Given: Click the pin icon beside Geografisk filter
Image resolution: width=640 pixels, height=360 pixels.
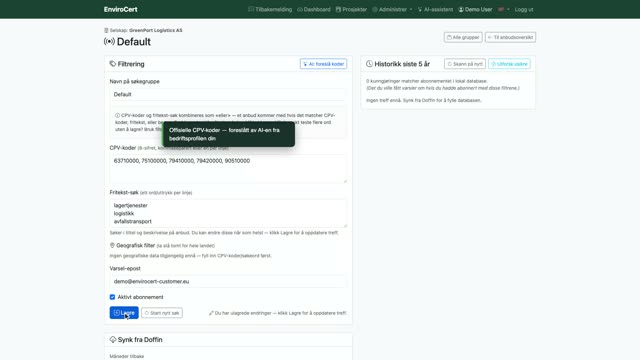Looking at the screenshot, I should 112,245.
